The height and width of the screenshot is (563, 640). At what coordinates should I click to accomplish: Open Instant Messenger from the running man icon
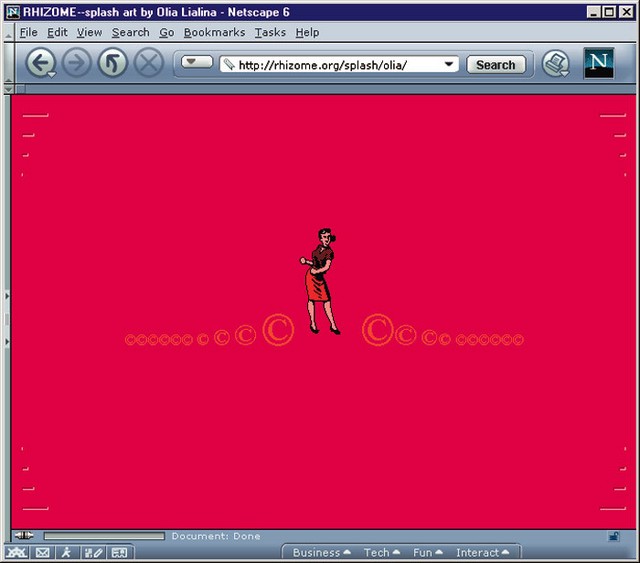click(66, 553)
